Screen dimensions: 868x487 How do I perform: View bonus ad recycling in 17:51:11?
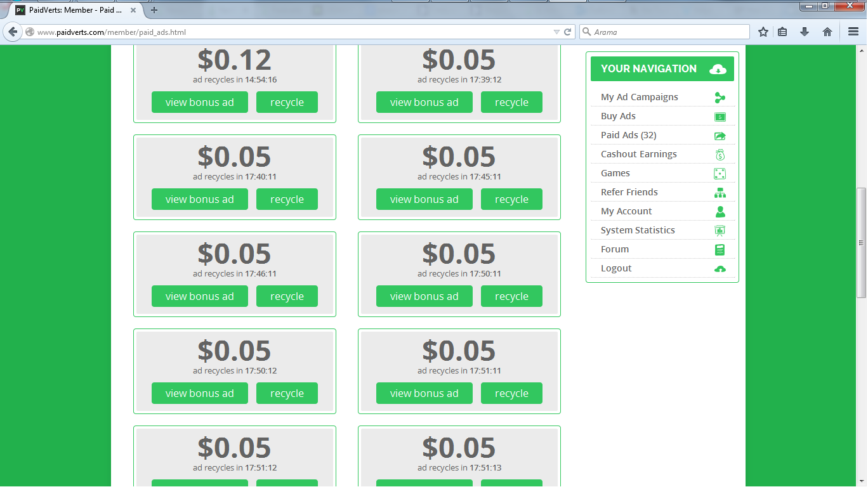point(424,393)
